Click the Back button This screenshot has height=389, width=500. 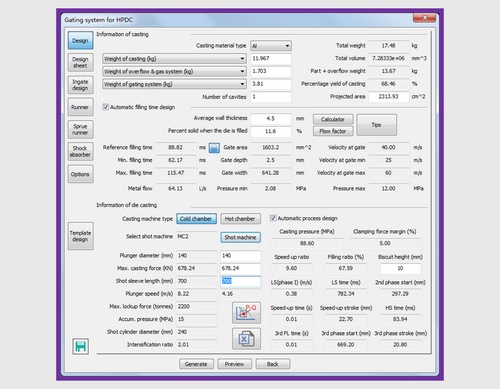pos(273,364)
